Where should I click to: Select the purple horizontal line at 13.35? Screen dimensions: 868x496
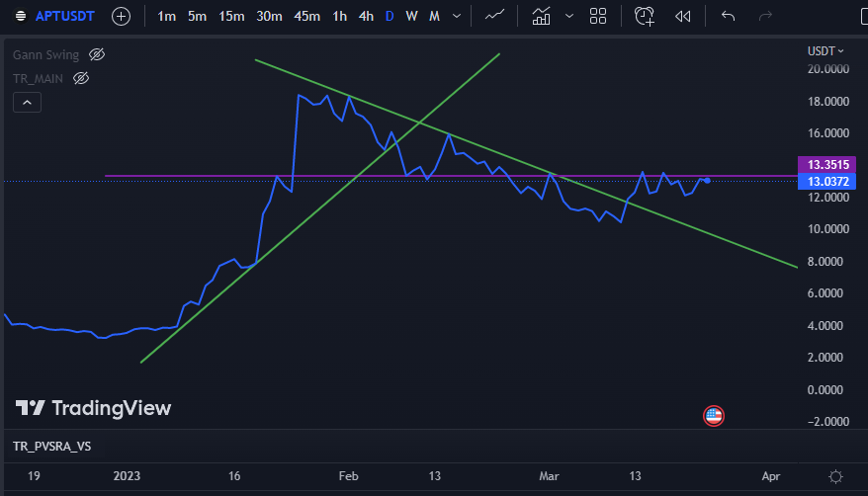point(451,176)
